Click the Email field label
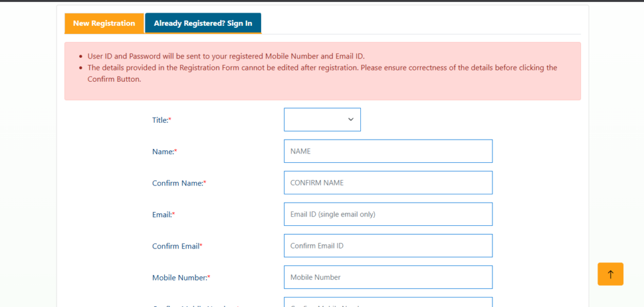Viewport: 644px width, 307px height. tap(163, 215)
